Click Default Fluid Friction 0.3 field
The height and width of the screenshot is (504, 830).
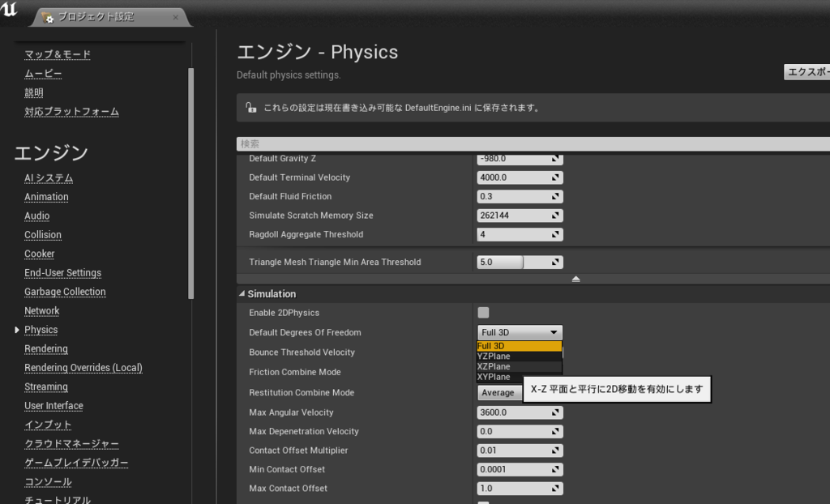tap(520, 196)
